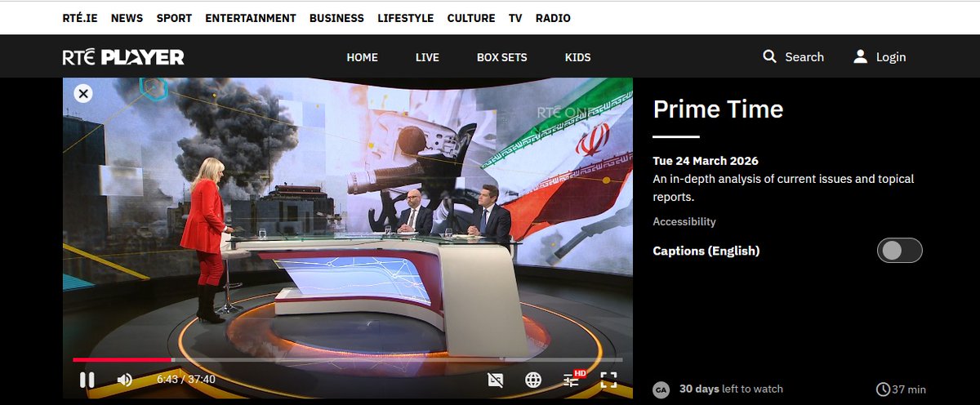
Task: Toggle subtitles icon in player controls
Action: [494, 380]
